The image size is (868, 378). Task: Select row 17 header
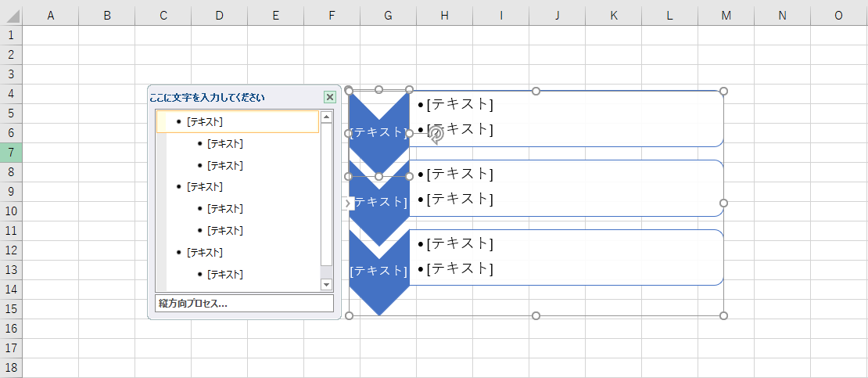click(11, 348)
